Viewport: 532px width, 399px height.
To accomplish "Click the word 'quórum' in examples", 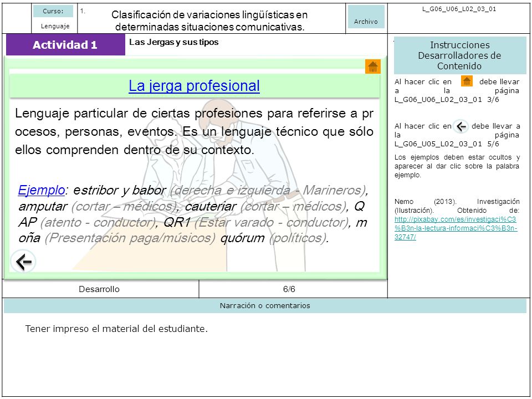I will pyautogui.click(x=243, y=238).
